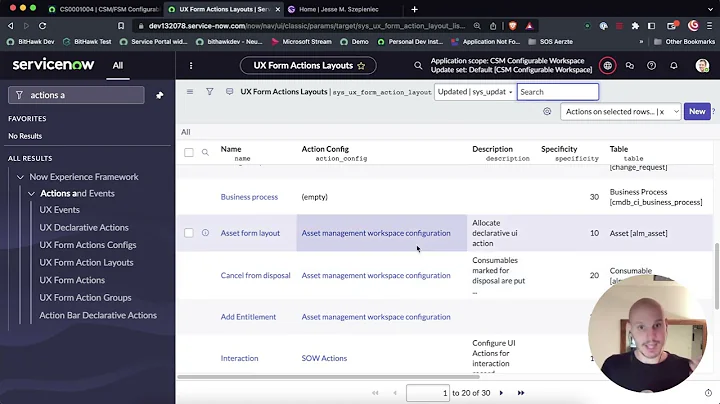
Task: Focus the navigator filter field
Action: (76, 95)
